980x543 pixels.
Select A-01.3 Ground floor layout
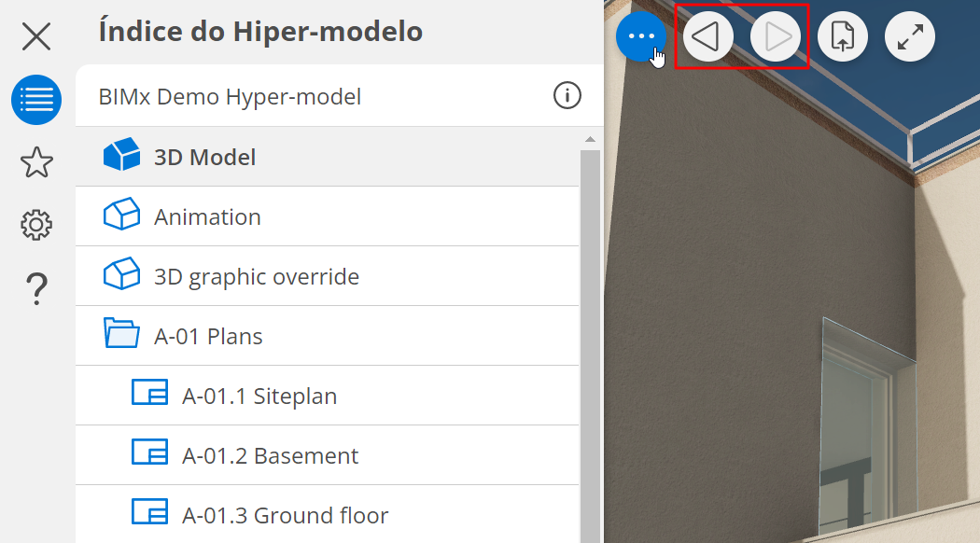click(285, 516)
